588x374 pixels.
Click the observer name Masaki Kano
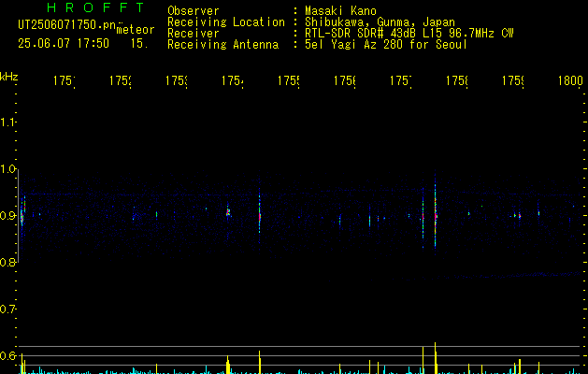coord(340,11)
